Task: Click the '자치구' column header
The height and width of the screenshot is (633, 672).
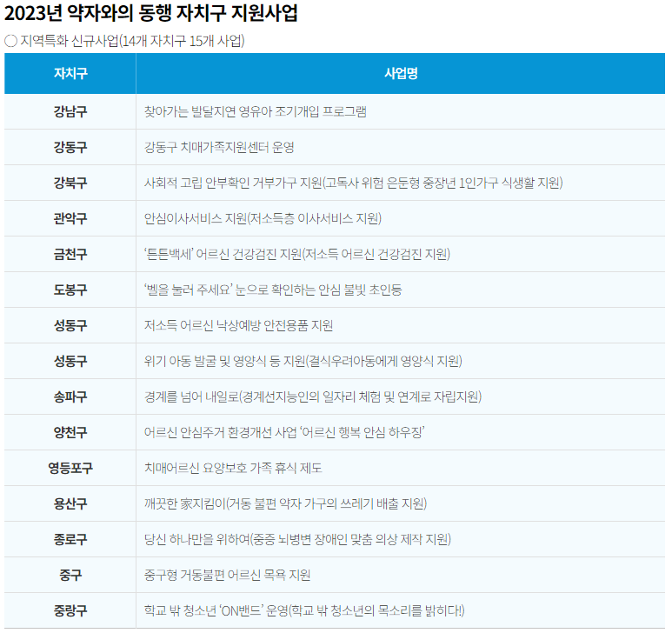Action: click(70, 74)
